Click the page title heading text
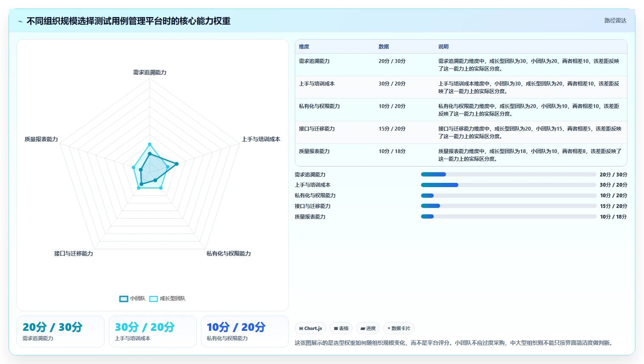 [128, 21]
